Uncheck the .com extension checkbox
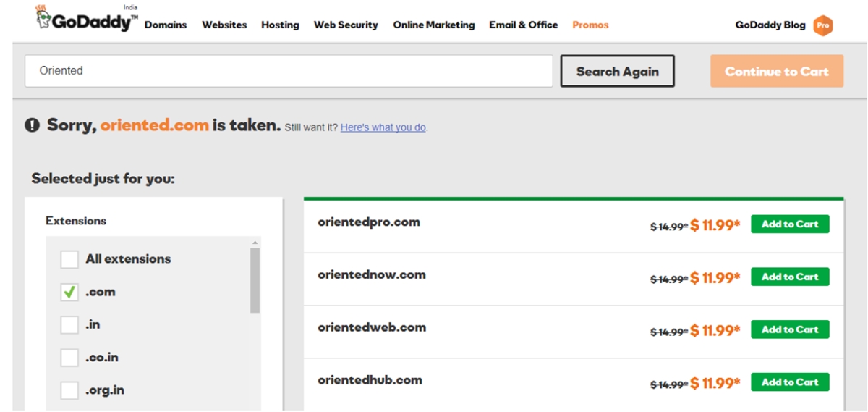Viewport: 868px width, 412px height. click(x=69, y=292)
